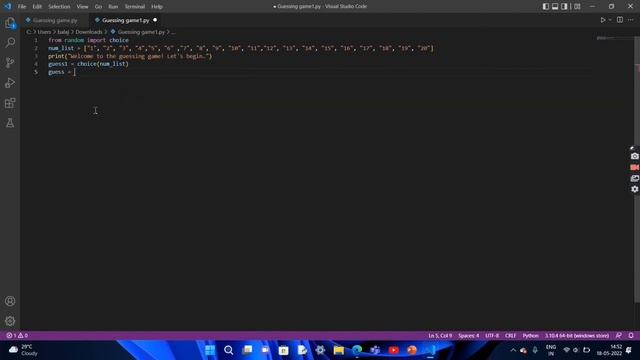Open the Testing flask view
This screenshot has width=640, height=360.
pos(10,123)
